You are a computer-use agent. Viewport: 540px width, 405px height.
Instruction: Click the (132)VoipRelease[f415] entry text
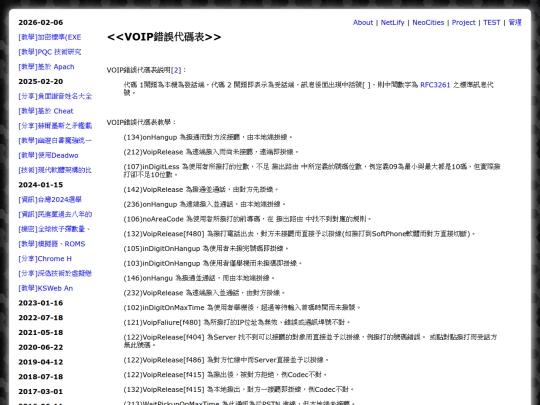click(239, 390)
